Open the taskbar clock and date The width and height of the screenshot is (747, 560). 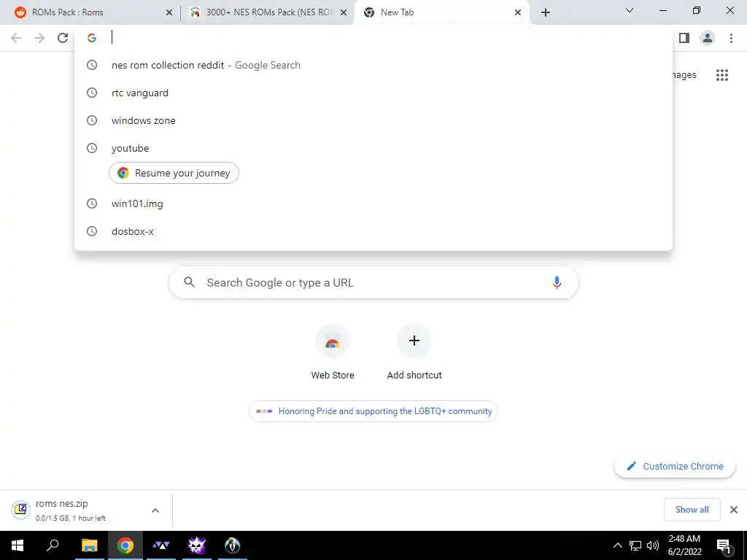[684, 545]
